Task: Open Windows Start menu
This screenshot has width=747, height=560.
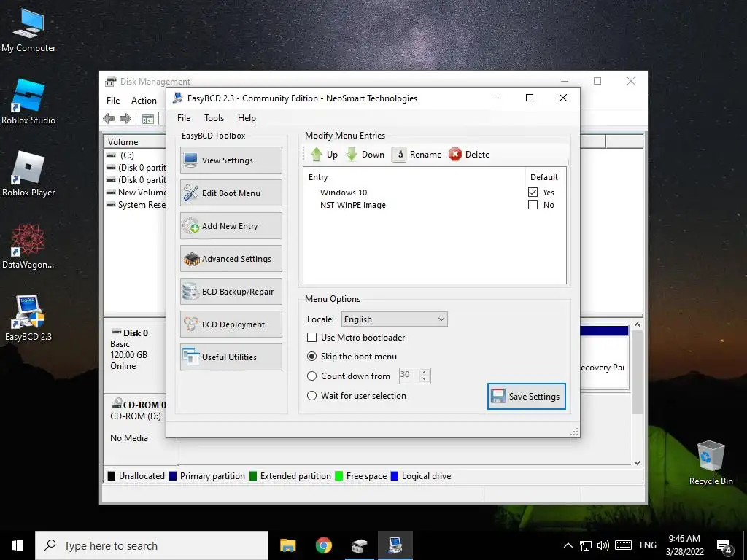Action: click(x=18, y=545)
